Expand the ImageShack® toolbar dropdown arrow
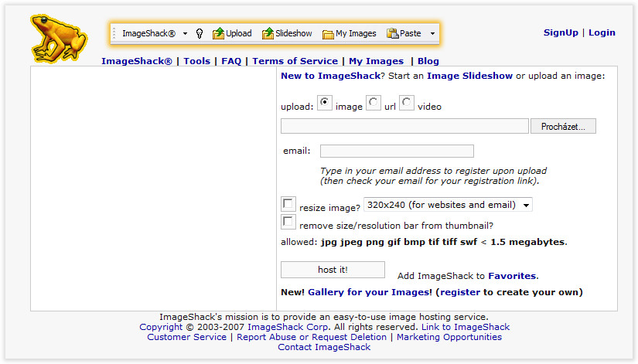This screenshot has height=364, width=638. (x=185, y=34)
